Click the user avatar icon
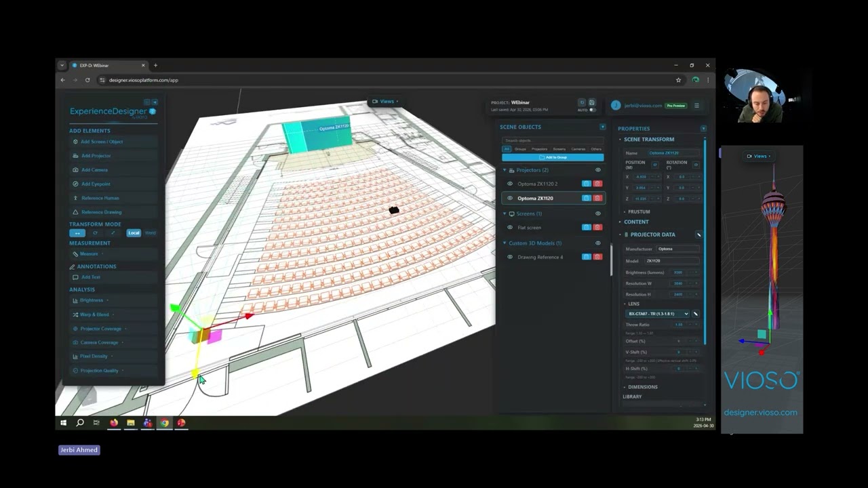868x488 pixels. pyautogui.click(x=616, y=105)
